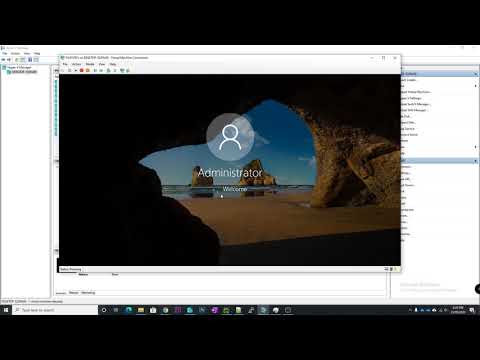
Task: Open Media menu in Virtual Machine Connection
Action: click(x=90, y=64)
